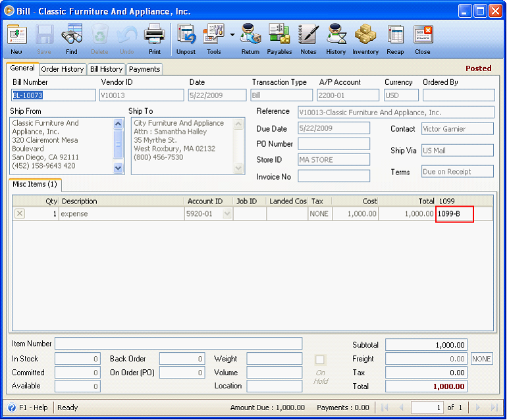507x420 pixels.
Task: Click the Account ID column header
Action: (208, 201)
